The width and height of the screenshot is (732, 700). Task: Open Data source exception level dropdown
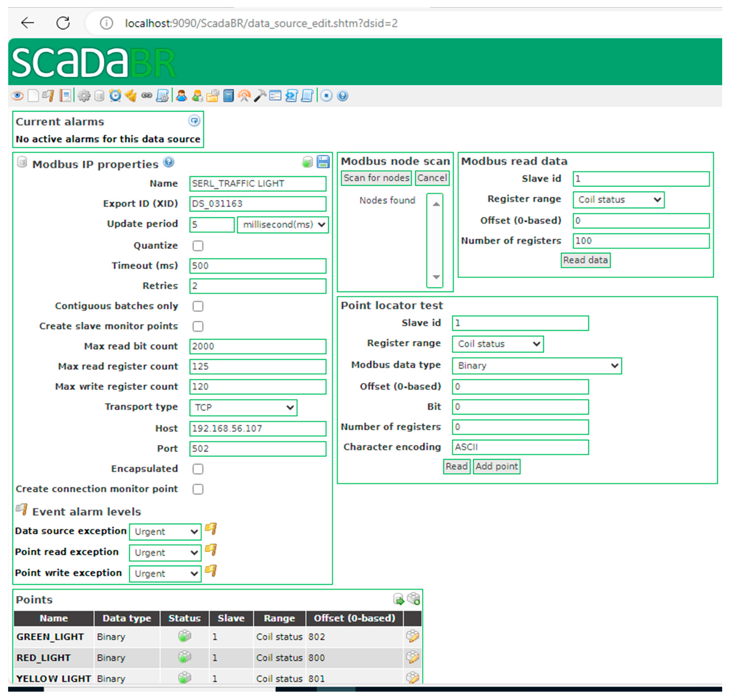165,532
